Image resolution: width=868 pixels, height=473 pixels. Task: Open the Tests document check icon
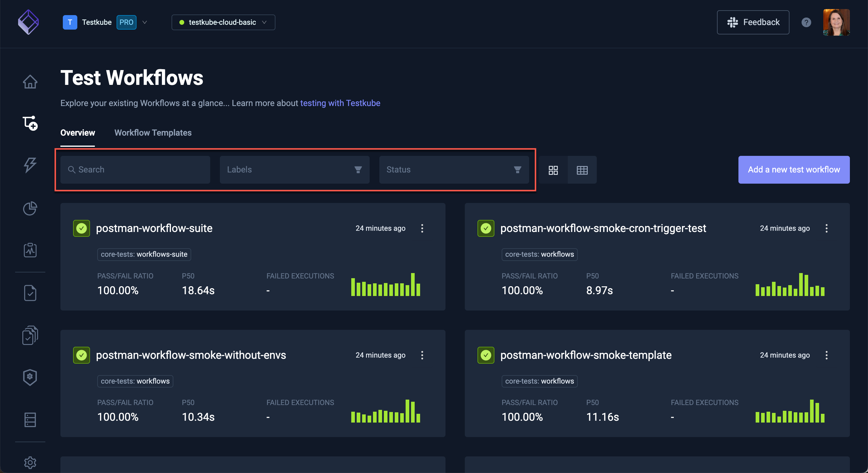pos(30,293)
